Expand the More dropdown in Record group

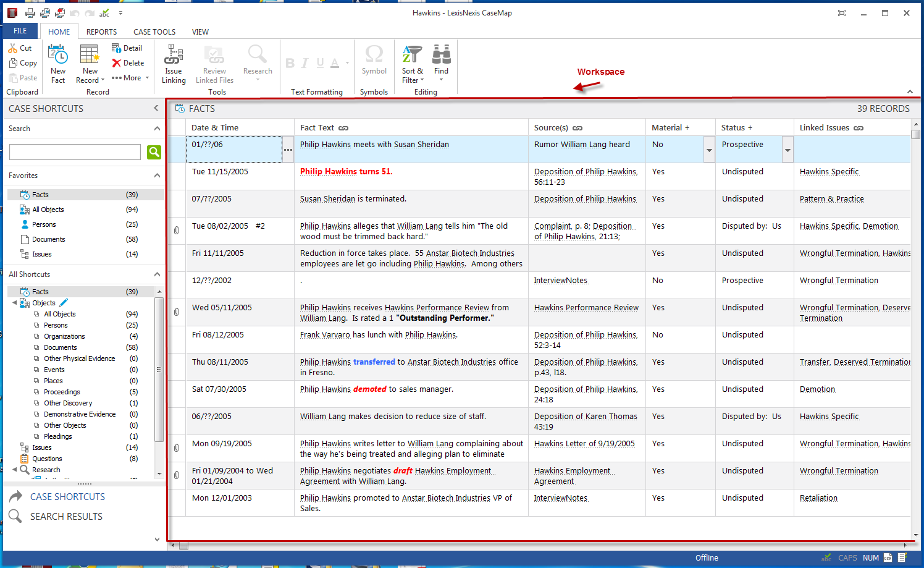pyautogui.click(x=130, y=78)
